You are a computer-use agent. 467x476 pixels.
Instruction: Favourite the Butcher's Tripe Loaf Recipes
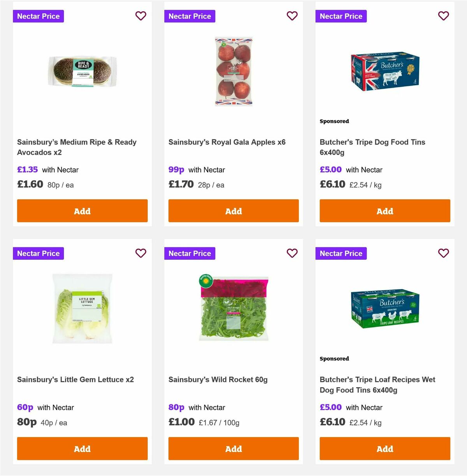click(444, 253)
